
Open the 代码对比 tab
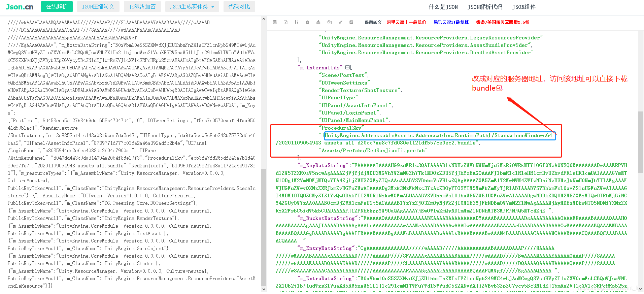tap(239, 7)
